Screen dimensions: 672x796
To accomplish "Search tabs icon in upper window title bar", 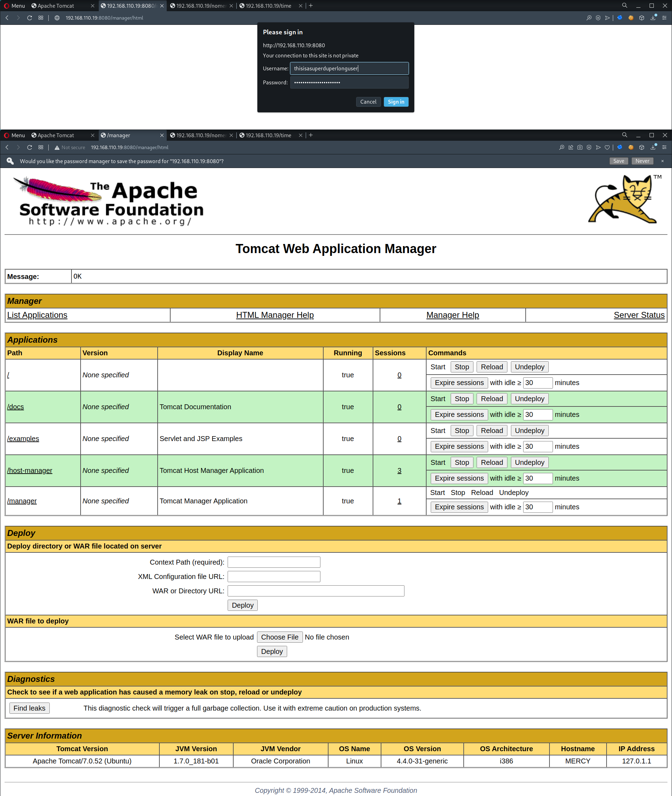I will point(624,6).
